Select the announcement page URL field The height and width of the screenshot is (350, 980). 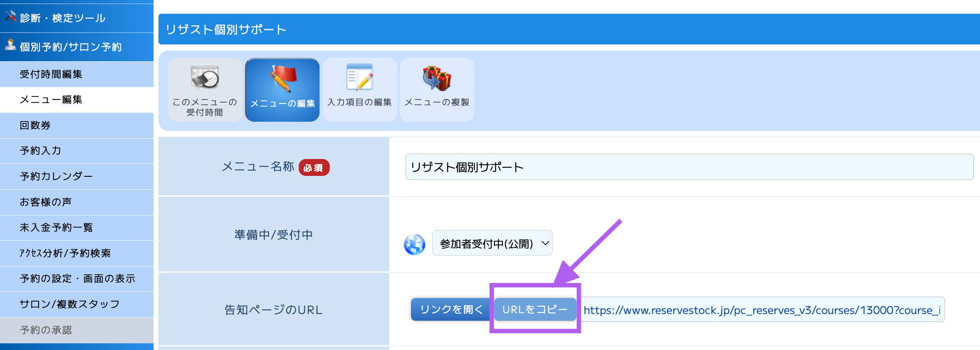pyautogui.click(x=763, y=310)
